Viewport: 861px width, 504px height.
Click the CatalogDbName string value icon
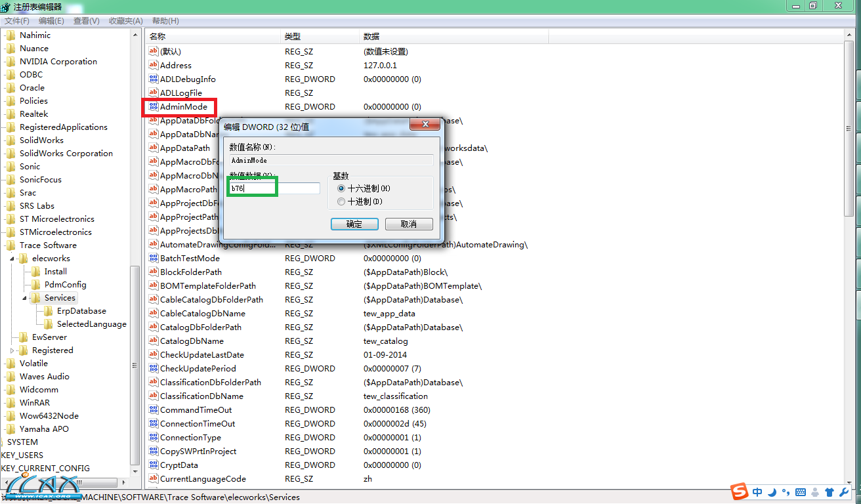click(x=154, y=341)
